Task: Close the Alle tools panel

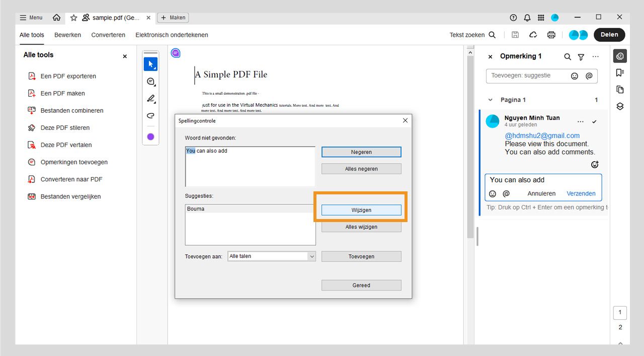Action: click(125, 56)
